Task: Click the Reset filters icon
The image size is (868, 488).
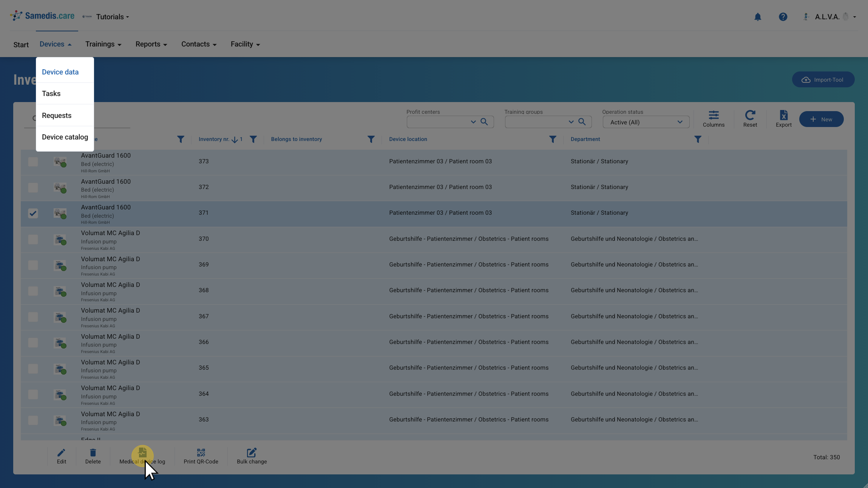Action: (750, 119)
